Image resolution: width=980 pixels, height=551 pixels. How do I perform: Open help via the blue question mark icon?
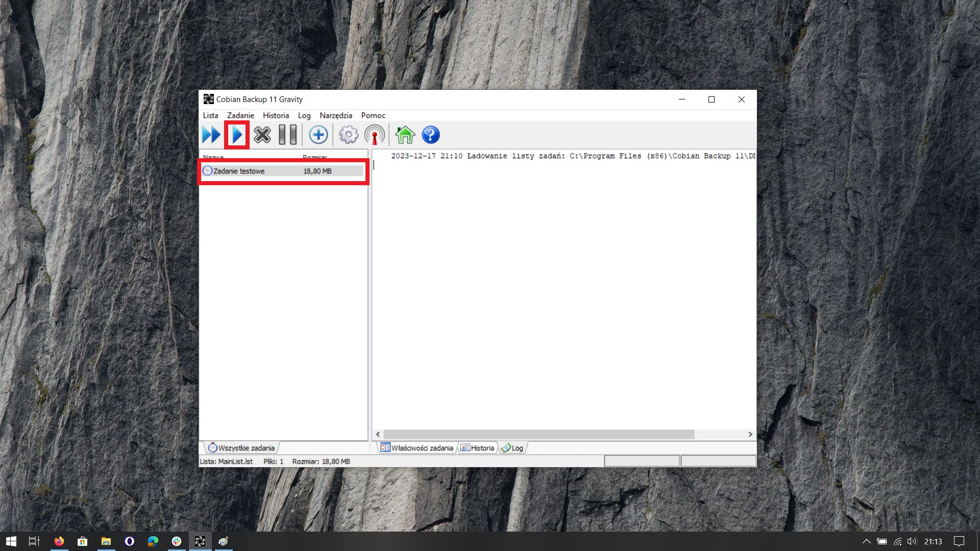click(x=431, y=135)
